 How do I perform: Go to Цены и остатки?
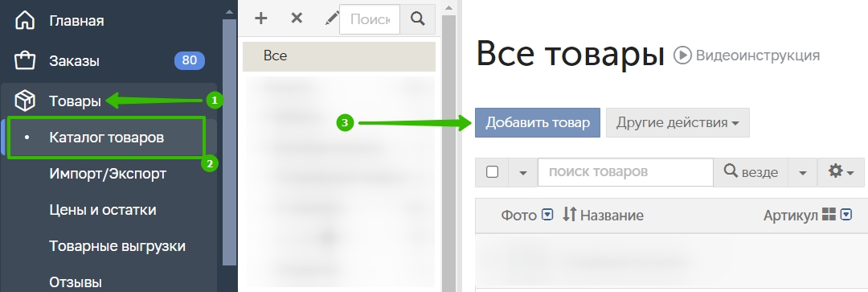tap(102, 210)
